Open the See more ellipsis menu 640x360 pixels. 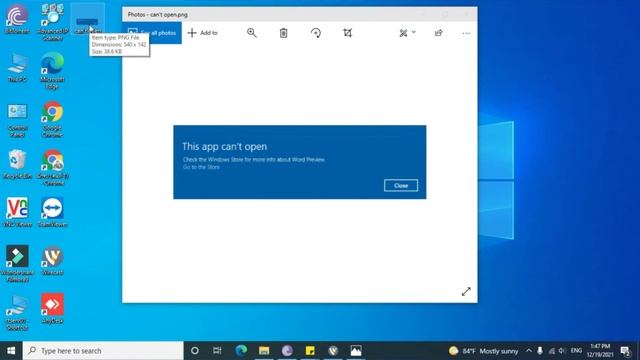(x=466, y=33)
